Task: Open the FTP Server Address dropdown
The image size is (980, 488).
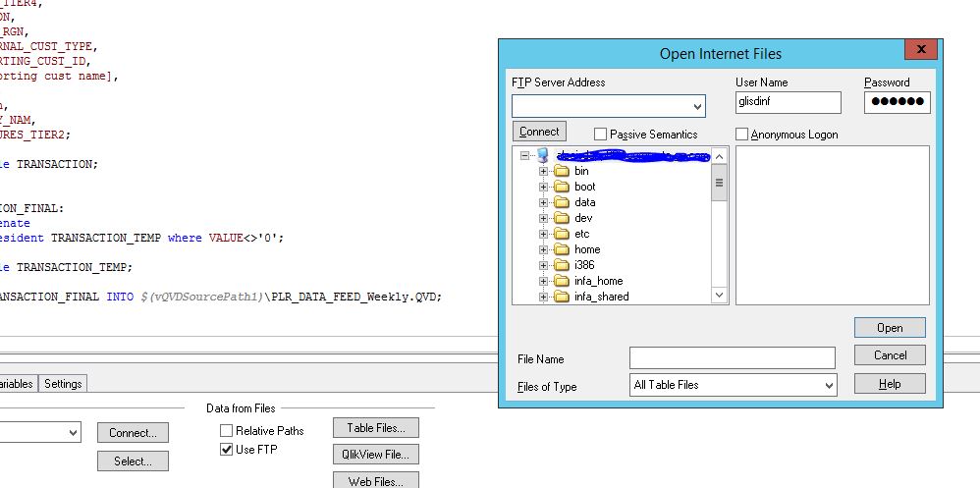Action: coord(697,106)
